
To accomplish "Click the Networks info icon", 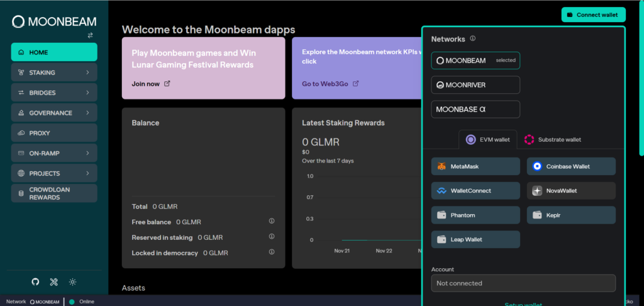I will [472, 38].
